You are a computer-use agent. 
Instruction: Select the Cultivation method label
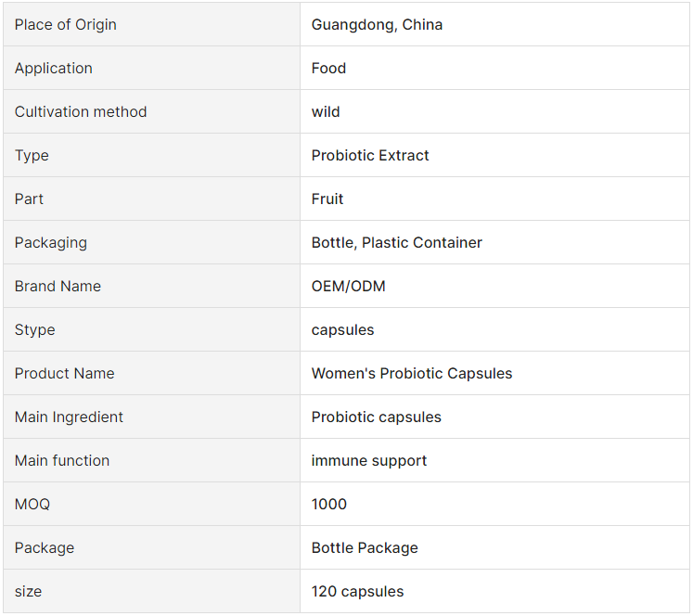81,112
